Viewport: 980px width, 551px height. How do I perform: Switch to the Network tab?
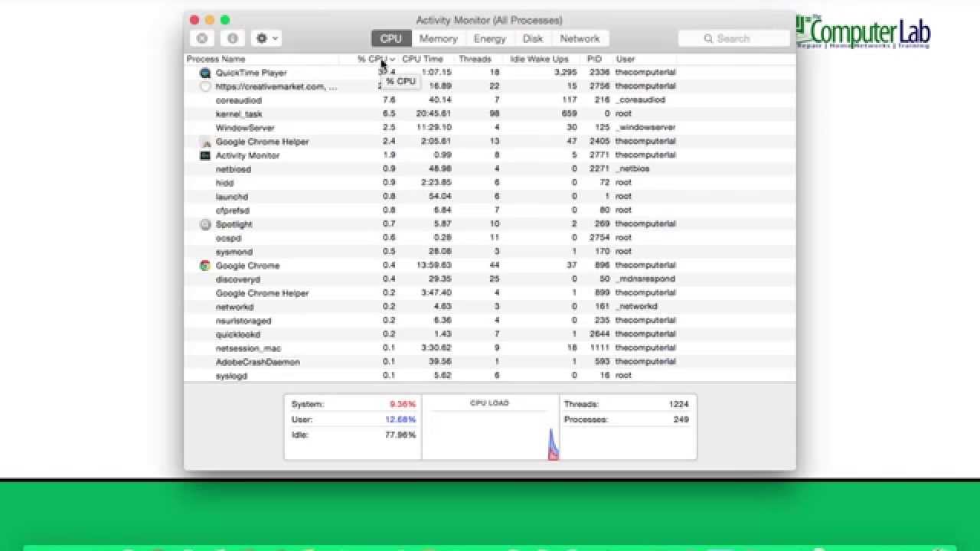click(580, 38)
